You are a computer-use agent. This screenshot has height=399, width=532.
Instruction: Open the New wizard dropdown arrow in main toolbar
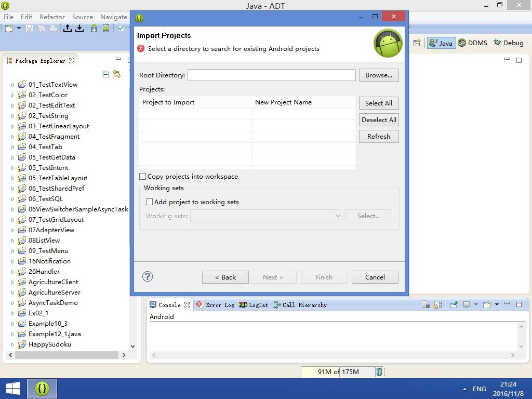[19, 28]
